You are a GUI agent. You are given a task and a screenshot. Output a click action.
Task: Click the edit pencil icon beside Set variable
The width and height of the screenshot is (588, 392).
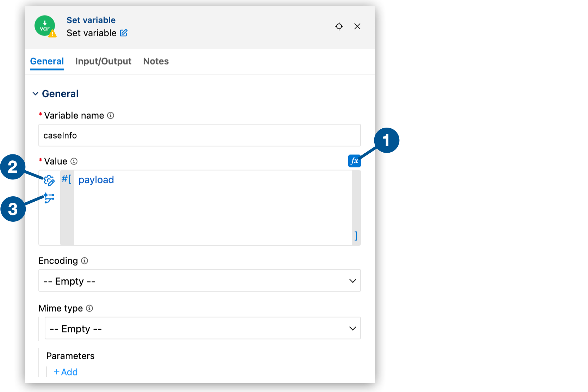[124, 33]
